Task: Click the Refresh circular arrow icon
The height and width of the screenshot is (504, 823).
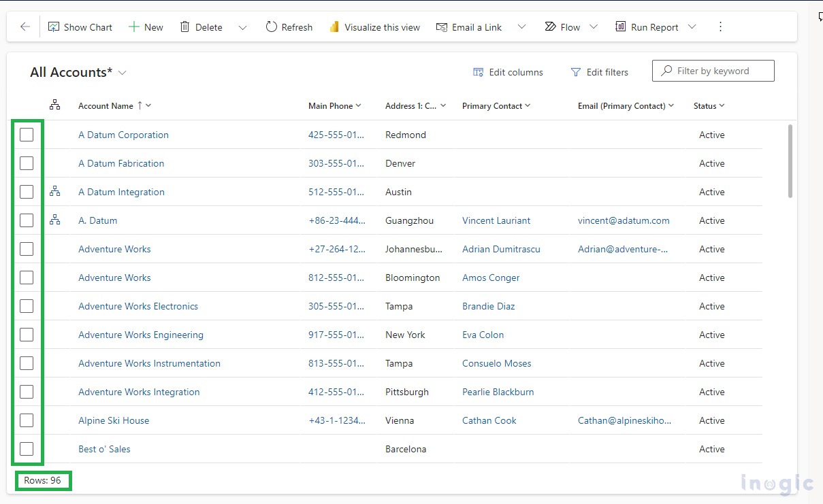Action: coord(272,27)
